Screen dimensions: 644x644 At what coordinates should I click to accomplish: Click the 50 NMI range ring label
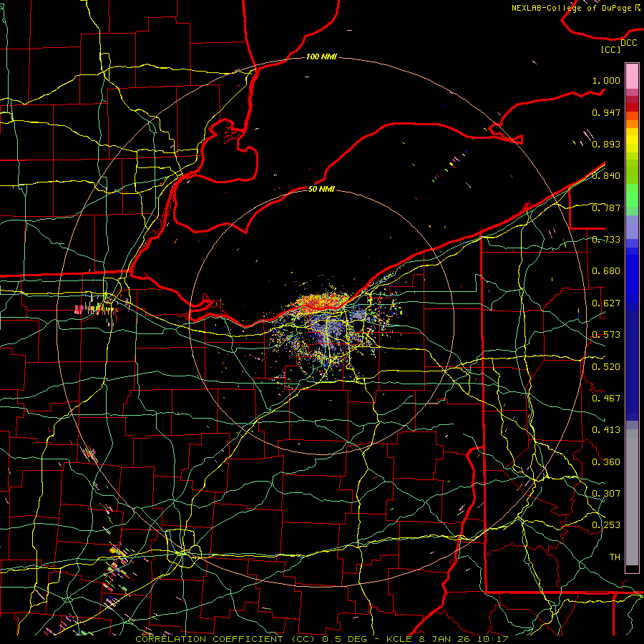point(321,189)
